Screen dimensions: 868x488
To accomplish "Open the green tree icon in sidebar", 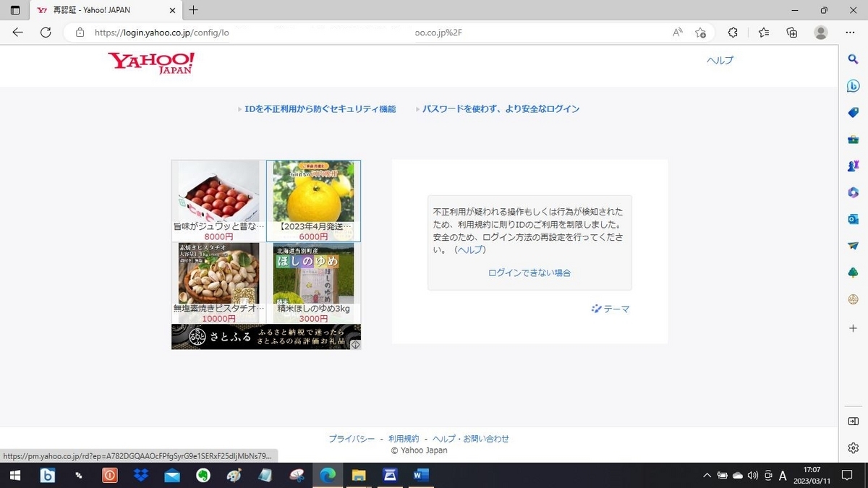I will pyautogui.click(x=853, y=273).
